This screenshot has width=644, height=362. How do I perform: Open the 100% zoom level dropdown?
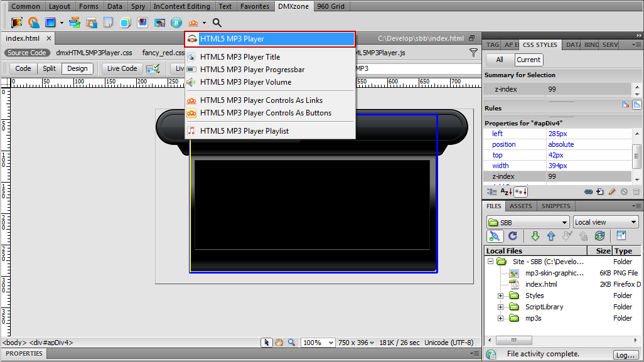coord(318,343)
